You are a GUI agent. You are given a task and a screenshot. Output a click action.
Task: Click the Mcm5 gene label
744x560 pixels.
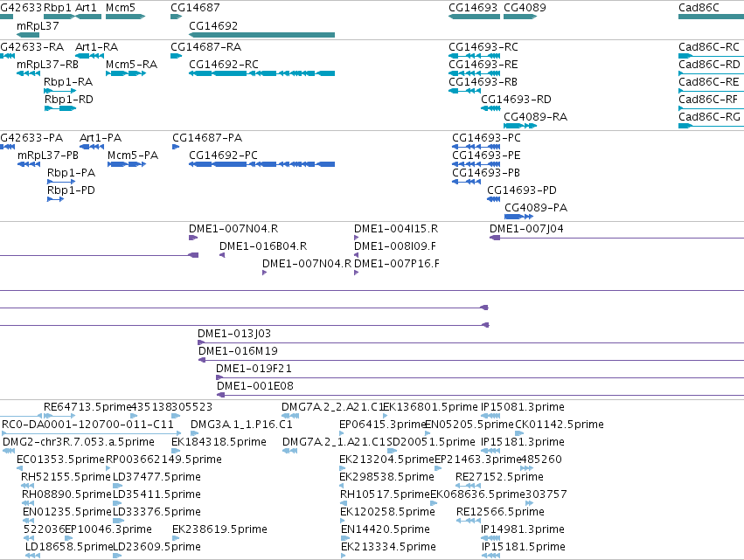[121, 8]
